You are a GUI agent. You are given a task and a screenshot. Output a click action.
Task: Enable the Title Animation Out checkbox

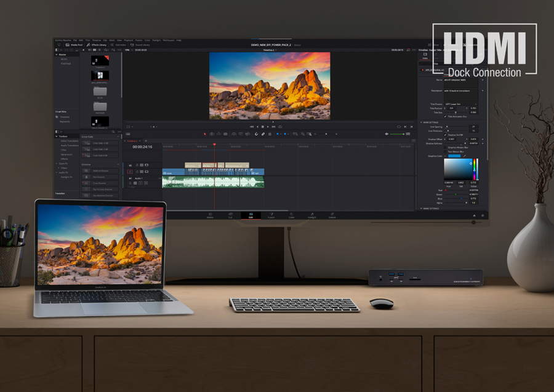[445, 116]
